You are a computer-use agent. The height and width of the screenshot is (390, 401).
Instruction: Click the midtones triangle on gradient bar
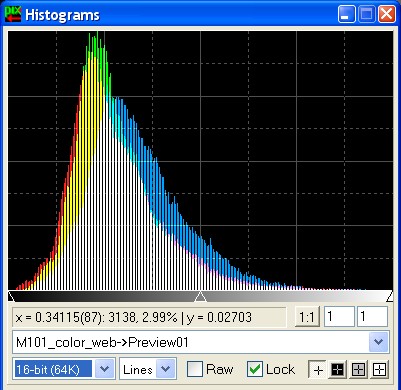click(200, 296)
